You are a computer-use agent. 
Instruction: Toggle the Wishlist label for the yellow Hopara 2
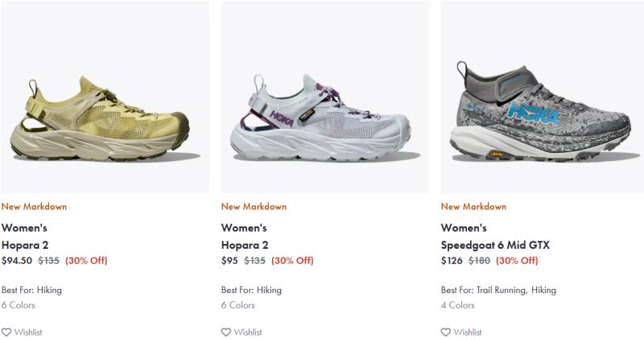pyautogui.click(x=28, y=332)
